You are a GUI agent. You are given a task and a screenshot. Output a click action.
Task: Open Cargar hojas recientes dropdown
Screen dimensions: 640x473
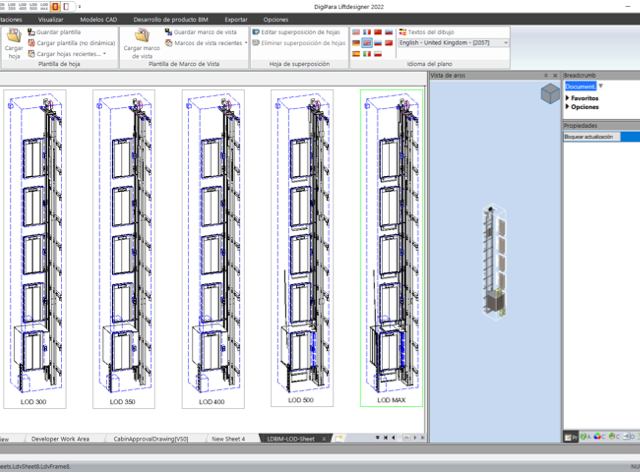tap(104, 54)
